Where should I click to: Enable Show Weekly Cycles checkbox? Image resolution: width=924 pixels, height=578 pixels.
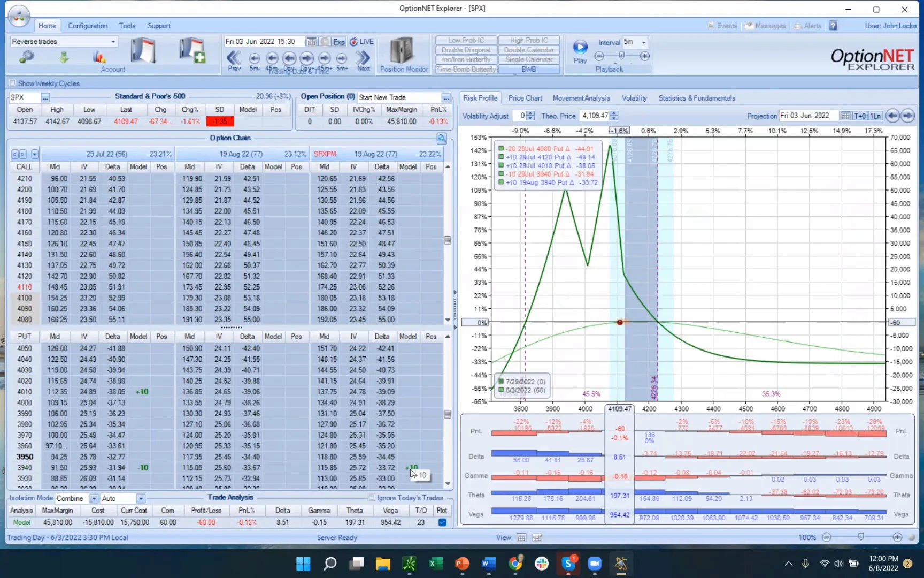tap(12, 83)
